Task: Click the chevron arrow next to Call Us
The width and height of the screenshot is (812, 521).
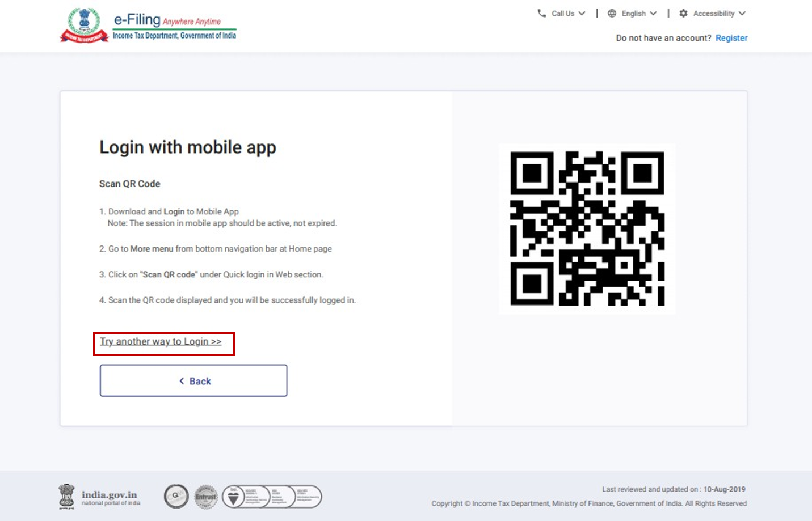Action: pyautogui.click(x=582, y=13)
